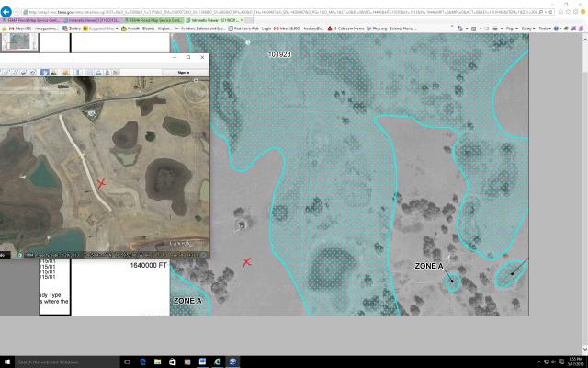Open Task View on the taskbar
The height and width of the screenshot is (368, 588).
[x=127, y=362]
